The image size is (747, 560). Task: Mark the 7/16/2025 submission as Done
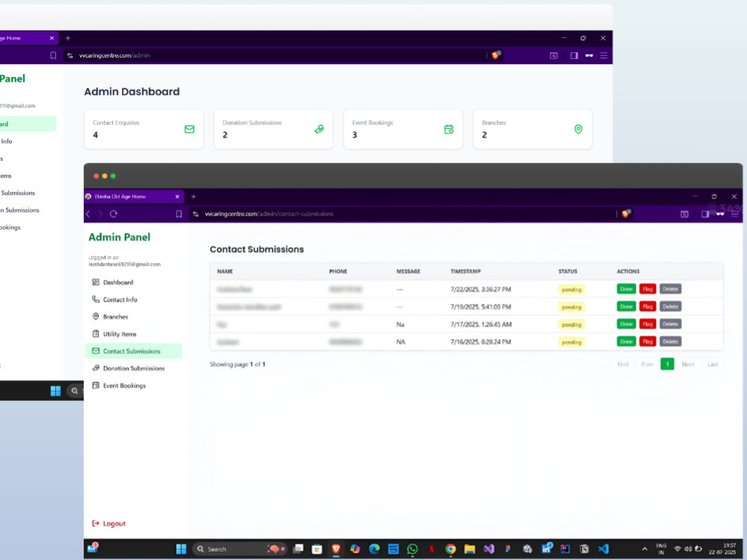pyautogui.click(x=626, y=341)
